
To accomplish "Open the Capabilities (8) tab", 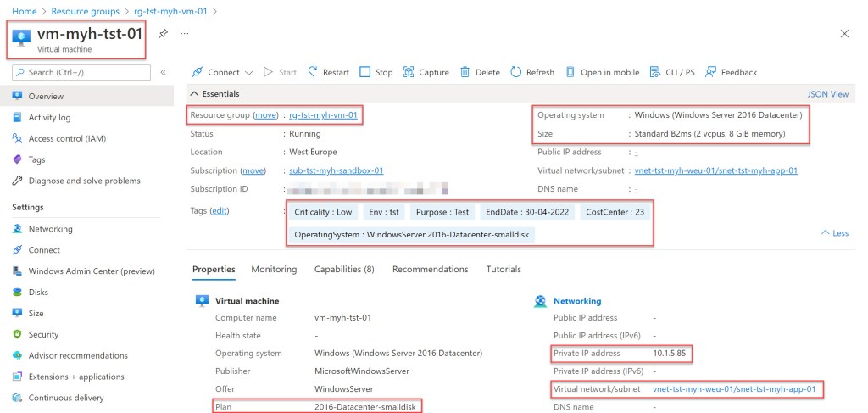I will pos(344,269).
